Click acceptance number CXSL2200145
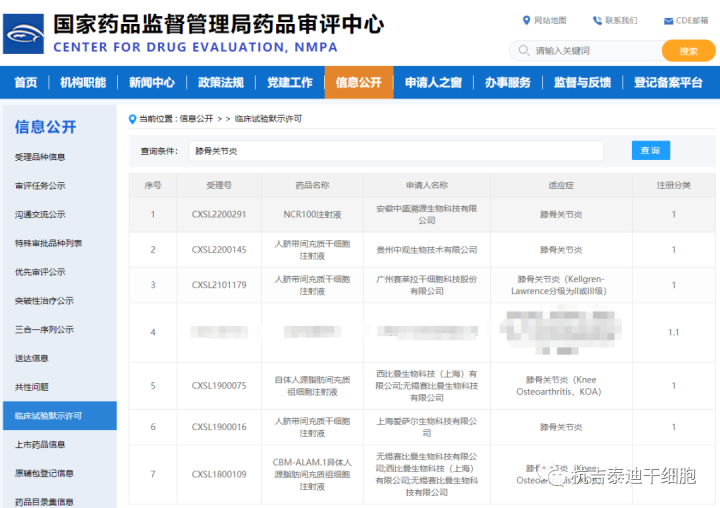The height and width of the screenshot is (508, 720). click(x=219, y=250)
